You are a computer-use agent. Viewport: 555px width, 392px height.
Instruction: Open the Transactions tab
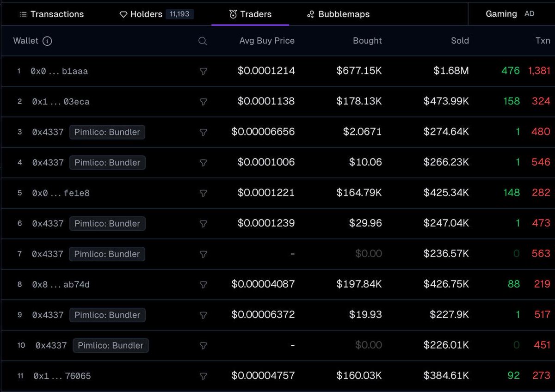(51, 14)
